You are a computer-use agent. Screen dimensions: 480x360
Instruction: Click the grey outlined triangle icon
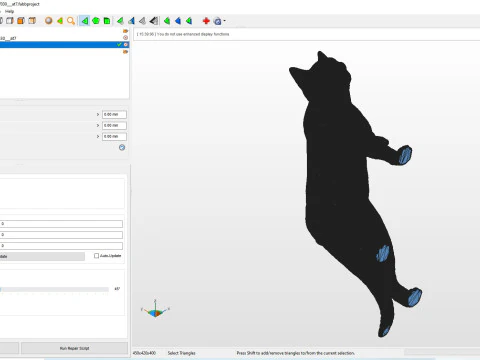[142, 21]
